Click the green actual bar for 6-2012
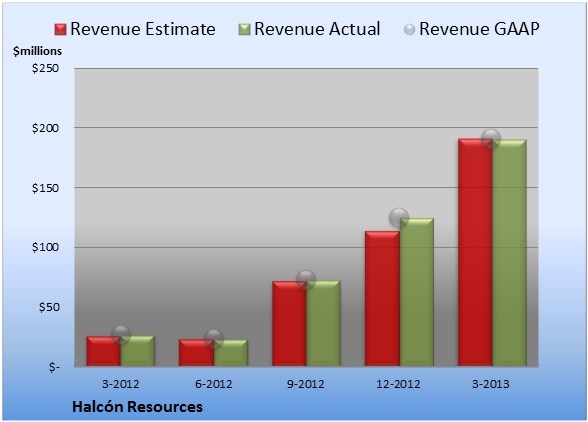 231,353
